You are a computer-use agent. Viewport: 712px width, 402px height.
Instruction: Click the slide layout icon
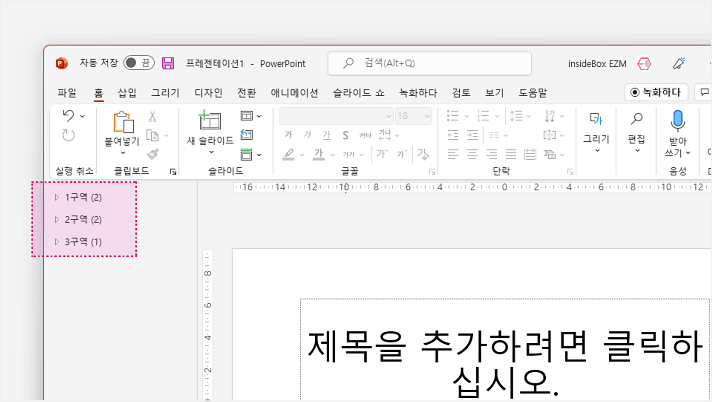tap(247, 116)
